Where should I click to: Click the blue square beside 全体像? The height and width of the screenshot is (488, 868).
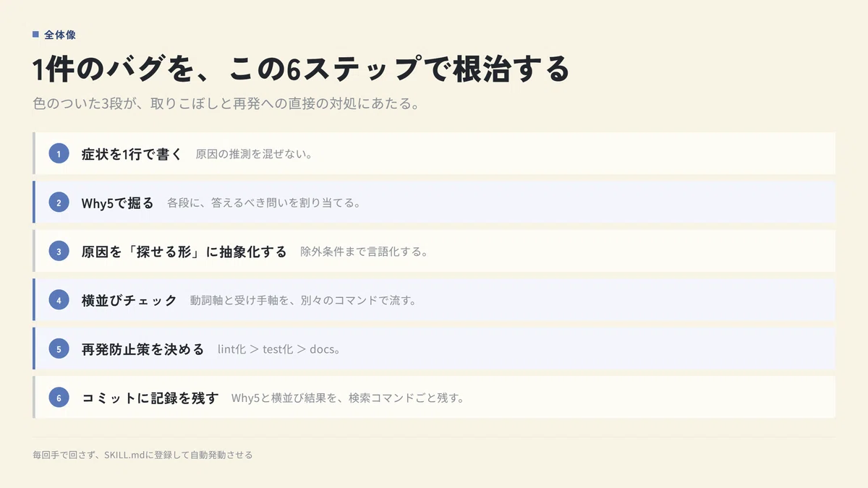click(x=35, y=34)
